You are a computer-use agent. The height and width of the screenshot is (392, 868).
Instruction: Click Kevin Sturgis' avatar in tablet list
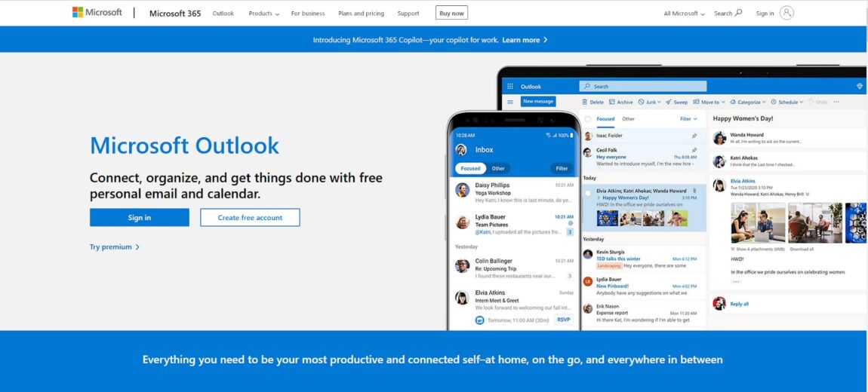(588, 254)
